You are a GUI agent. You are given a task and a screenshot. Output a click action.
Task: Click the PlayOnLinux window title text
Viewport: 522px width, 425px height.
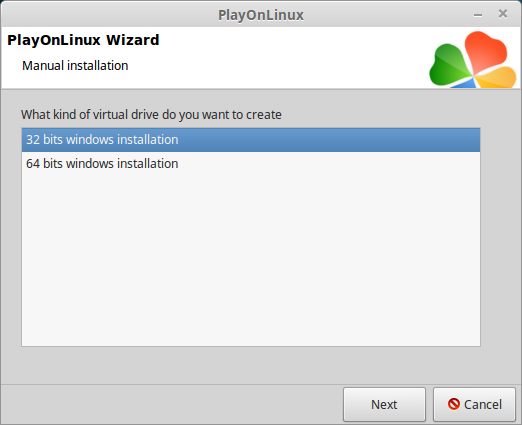[261, 15]
